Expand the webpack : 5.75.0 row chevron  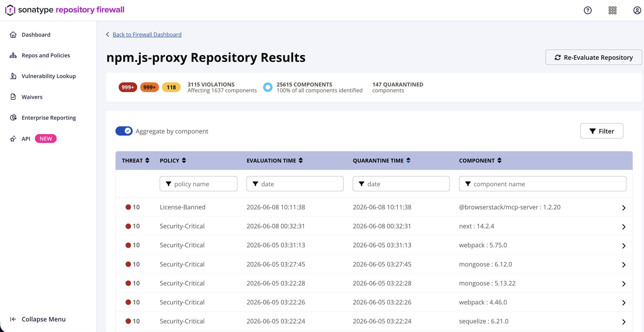tap(624, 246)
